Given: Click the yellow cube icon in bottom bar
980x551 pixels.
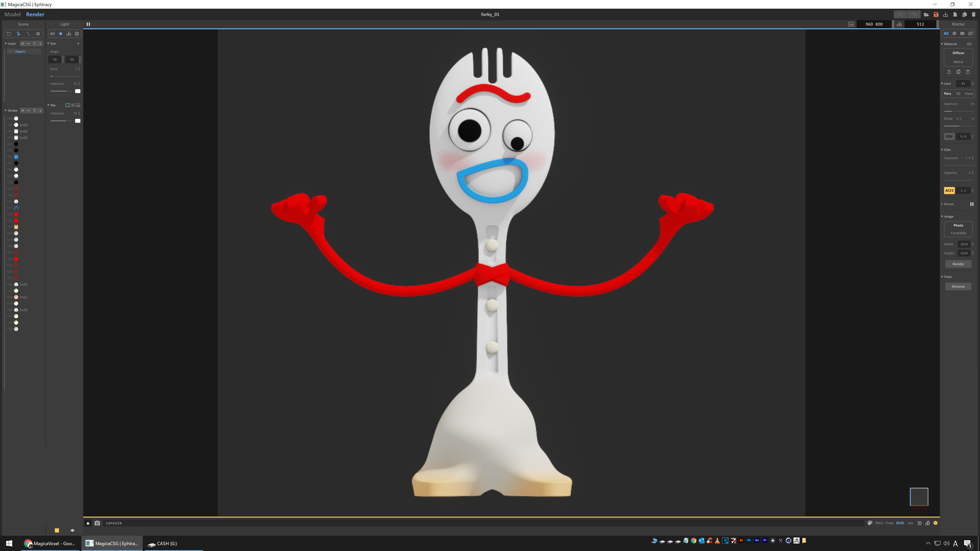Looking at the screenshot, I should (936, 523).
